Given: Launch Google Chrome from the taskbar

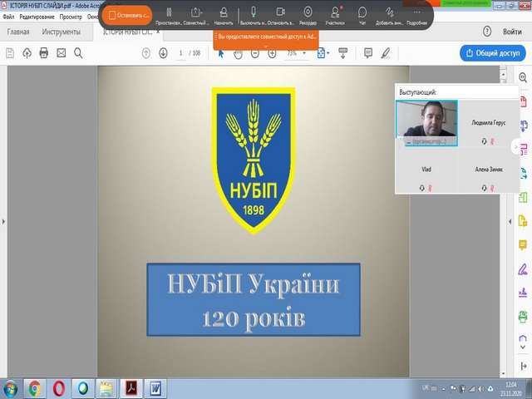Looking at the screenshot, I should [35, 389].
